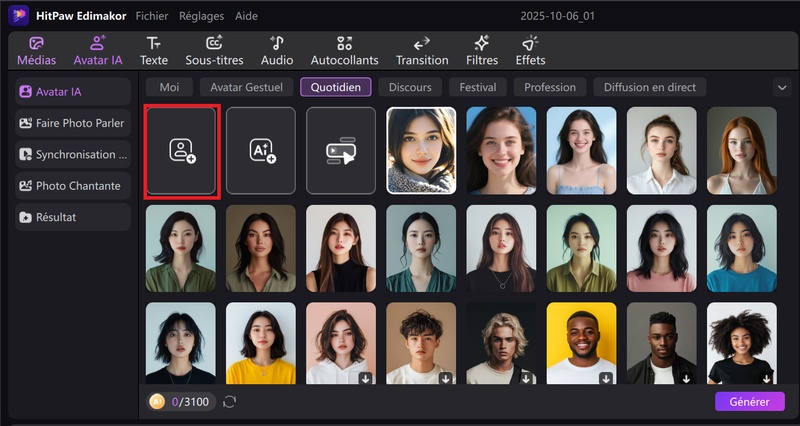
Task: Open the Sous-titres tool
Action: click(x=214, y=51)
